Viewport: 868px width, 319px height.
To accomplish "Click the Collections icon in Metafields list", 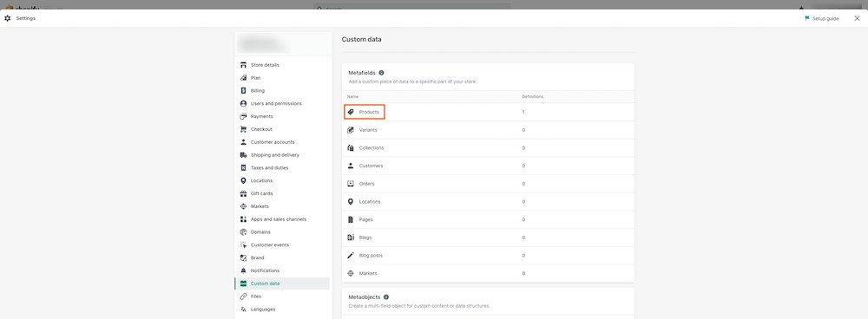I will point(351,148).
